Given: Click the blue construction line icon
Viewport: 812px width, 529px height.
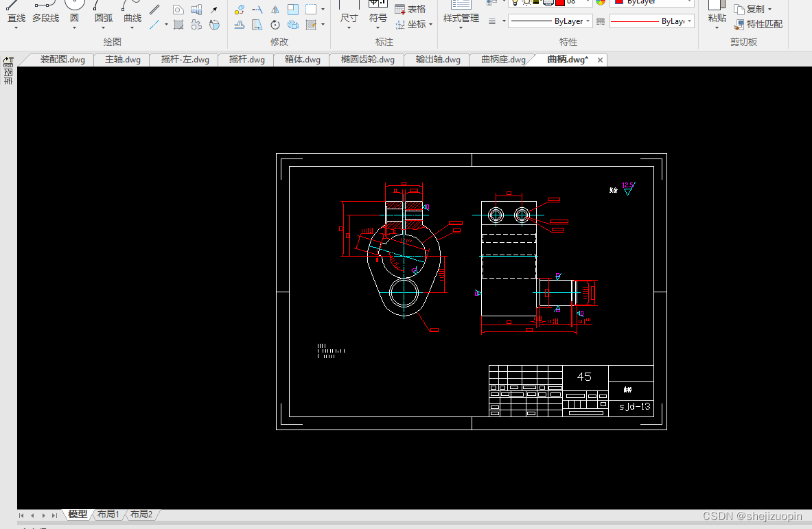Looking at the screenshot, I should coord(154,24).
